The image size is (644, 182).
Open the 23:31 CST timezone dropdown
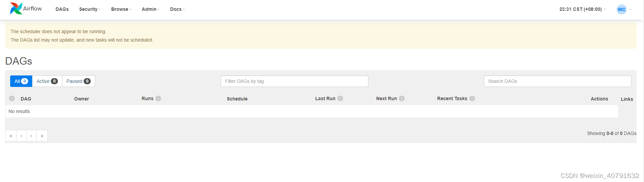click(582, 9)
